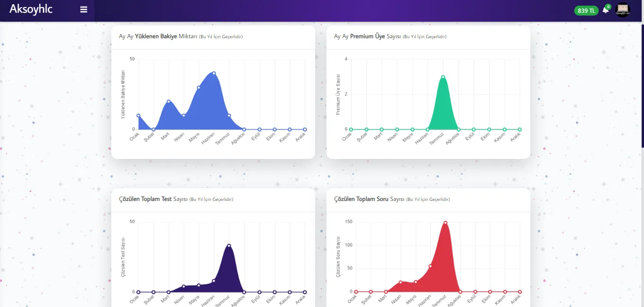Click the Nisan data point in Çözülen Test chart

tap(184, 286)
